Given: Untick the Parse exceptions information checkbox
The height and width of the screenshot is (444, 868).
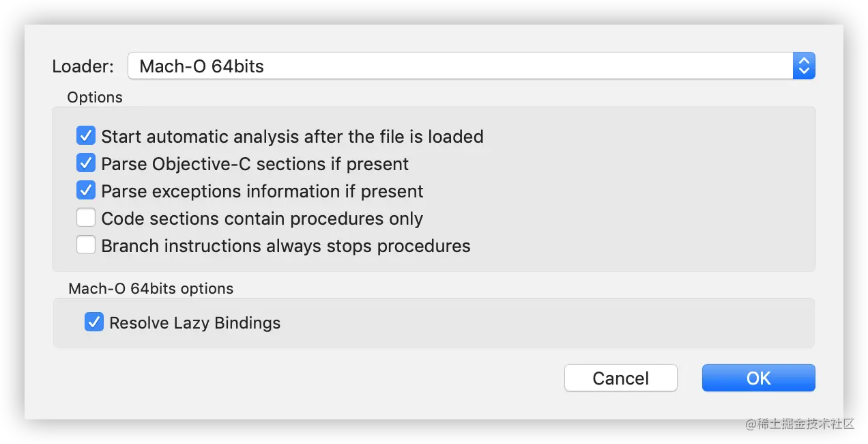Looking at the screenshot, I should [86, 191].
